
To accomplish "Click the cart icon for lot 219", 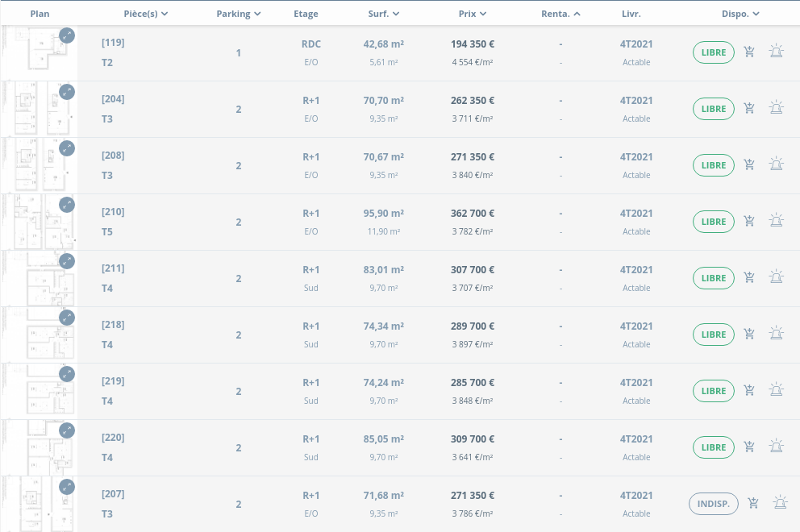I will 749,390.
